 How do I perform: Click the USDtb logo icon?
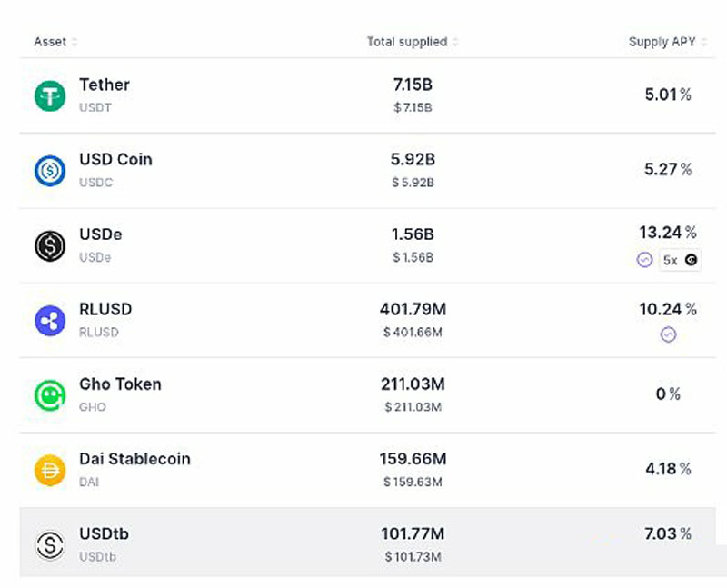click(50, 544)
